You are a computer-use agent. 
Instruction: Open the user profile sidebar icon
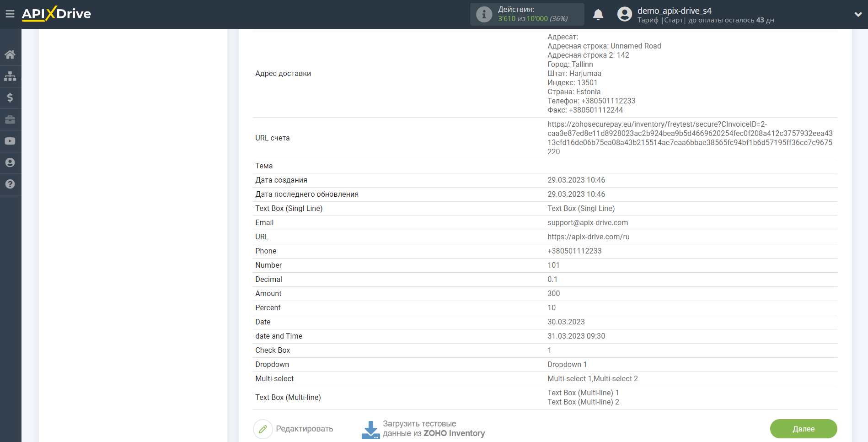point(10,162)
